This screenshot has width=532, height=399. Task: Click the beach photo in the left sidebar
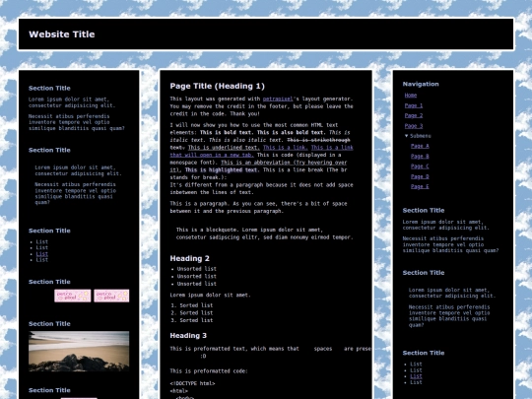tap(79, 352)
